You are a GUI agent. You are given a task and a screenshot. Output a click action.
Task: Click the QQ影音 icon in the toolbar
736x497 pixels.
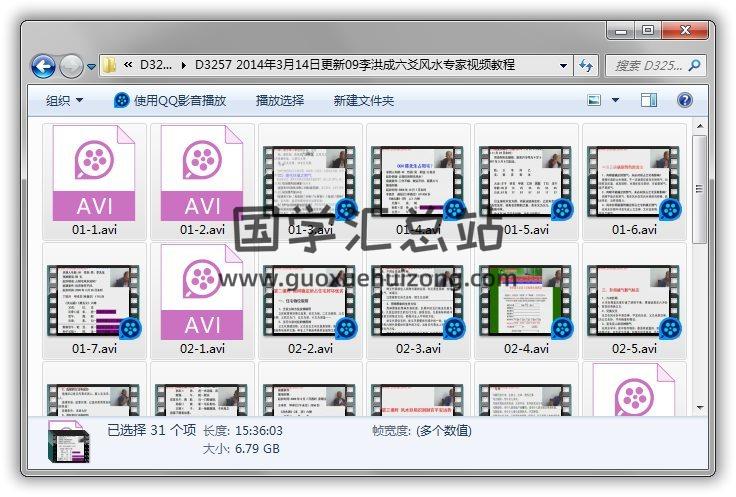tap(122, 100)
